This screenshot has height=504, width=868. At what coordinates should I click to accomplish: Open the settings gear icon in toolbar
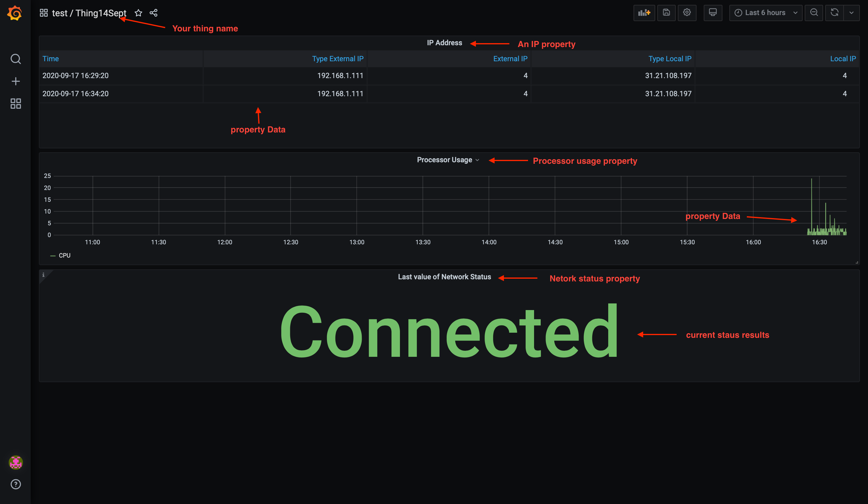pos(686,13)
